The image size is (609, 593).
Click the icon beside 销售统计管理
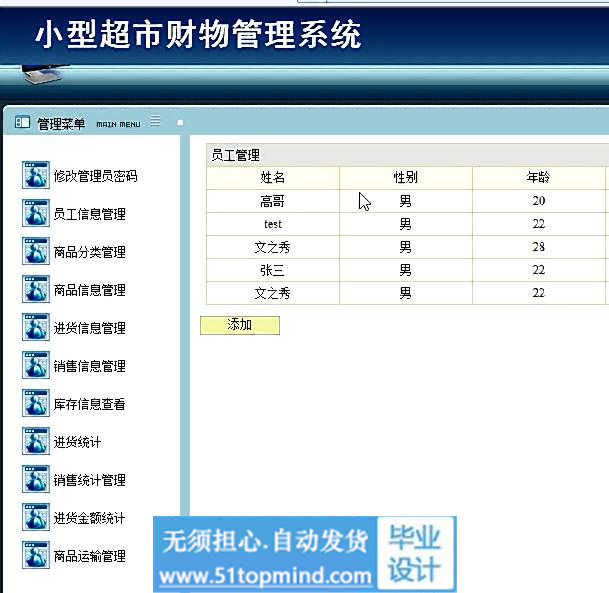click(36, 480)
